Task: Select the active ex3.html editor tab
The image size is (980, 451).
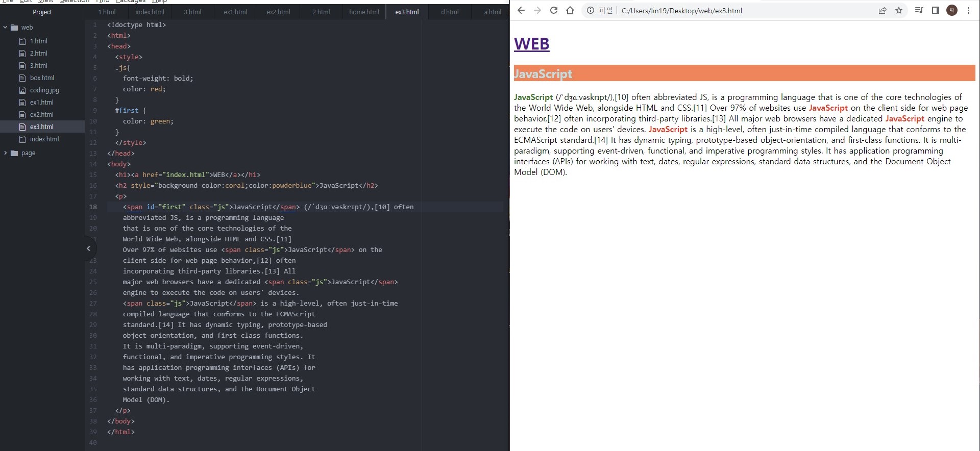Action: click(407, 12)
